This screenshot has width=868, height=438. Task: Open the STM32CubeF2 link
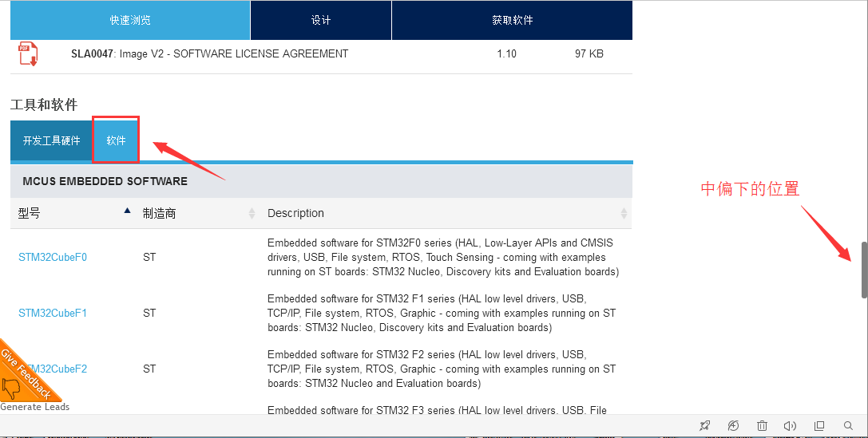tap(55, 369)
